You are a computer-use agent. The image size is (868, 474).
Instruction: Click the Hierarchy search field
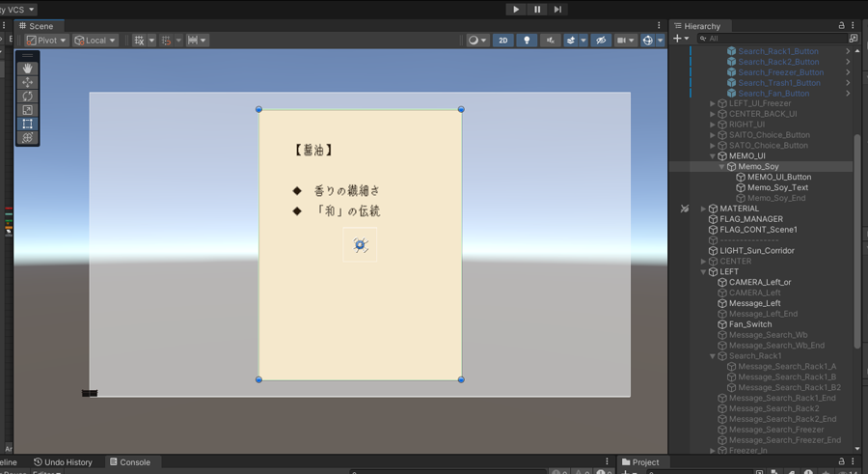[772, 39]
